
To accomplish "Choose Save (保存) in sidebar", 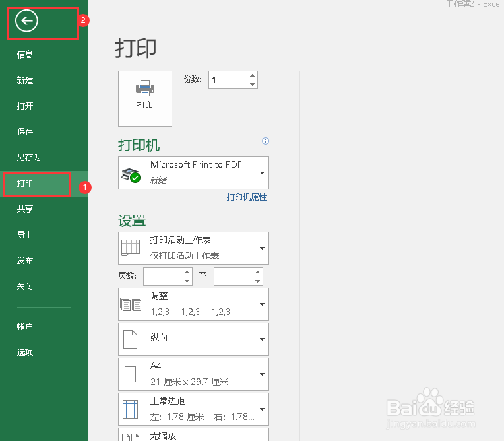I will click(x=25, y=131).
